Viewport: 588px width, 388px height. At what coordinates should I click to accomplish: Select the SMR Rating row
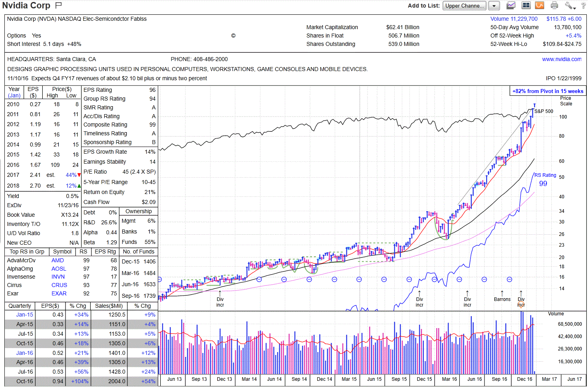click(x=119, y=107)
